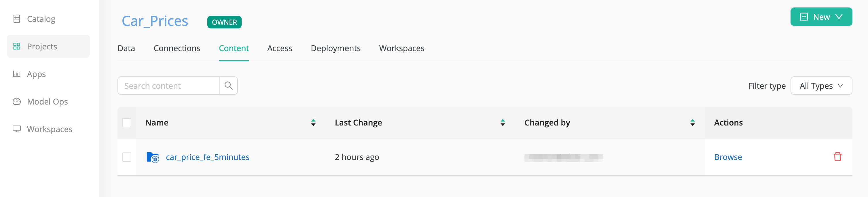Delete car_price_fe_5minutes with trash icon
The height and width of the screenshot is (197, 868).
click(837, 157)
